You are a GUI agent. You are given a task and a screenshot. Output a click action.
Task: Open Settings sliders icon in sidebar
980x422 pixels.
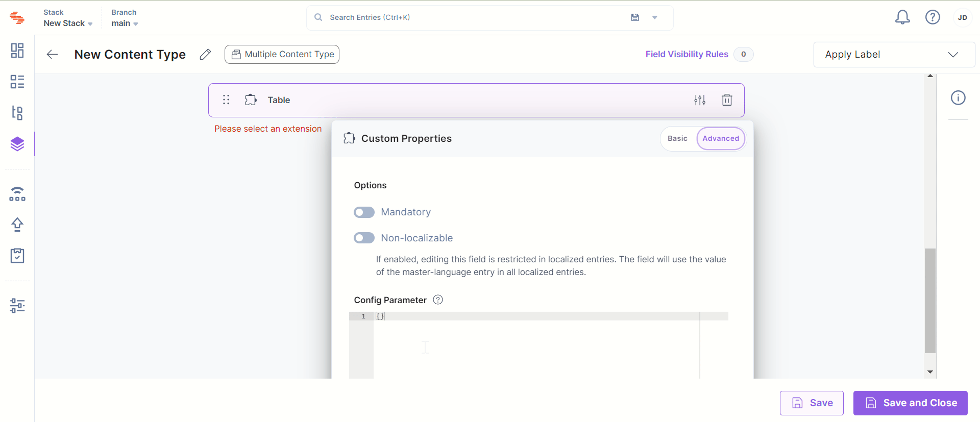17,305
